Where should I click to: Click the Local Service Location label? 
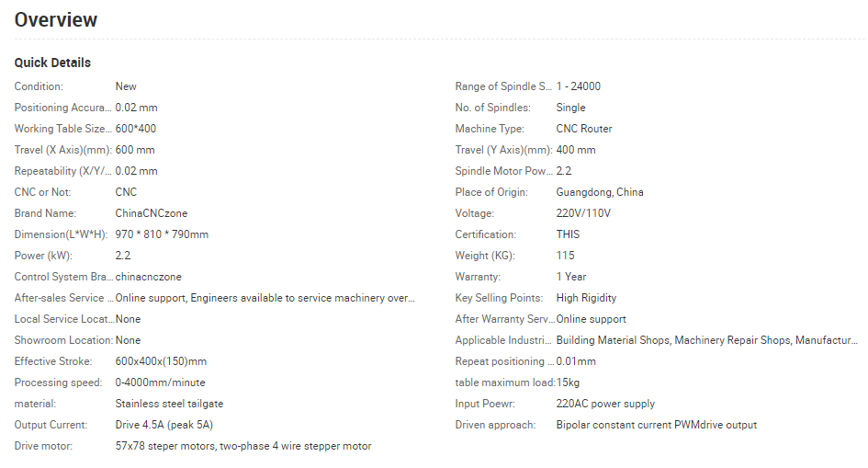coord(64,319)
